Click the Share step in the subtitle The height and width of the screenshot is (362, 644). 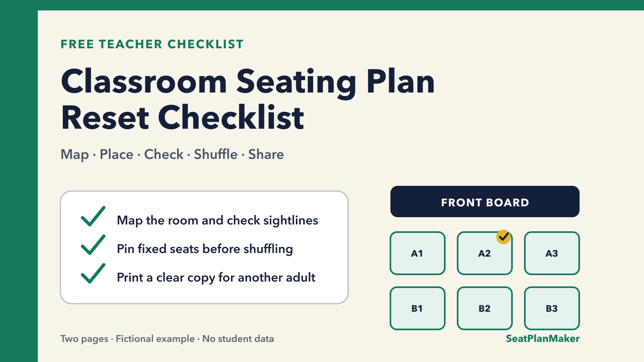pyautogui.click(x=266, y=154)
